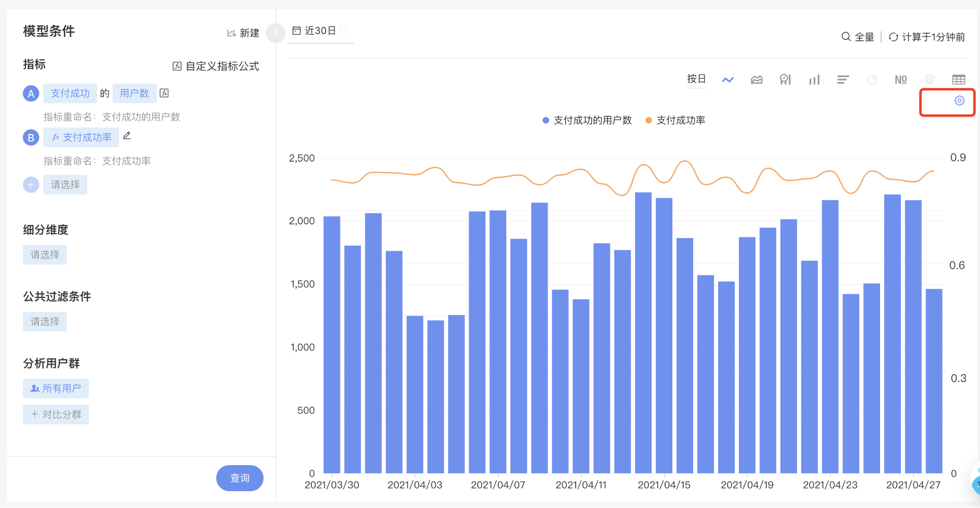Click rename text 支付成功的用户数 under indicator A

tap(141, 117)
